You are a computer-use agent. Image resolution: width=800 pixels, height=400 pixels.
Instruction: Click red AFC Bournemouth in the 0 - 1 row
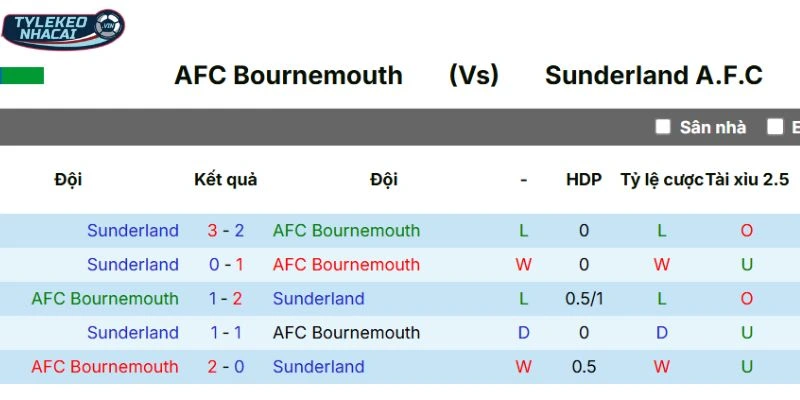[346, 265]
